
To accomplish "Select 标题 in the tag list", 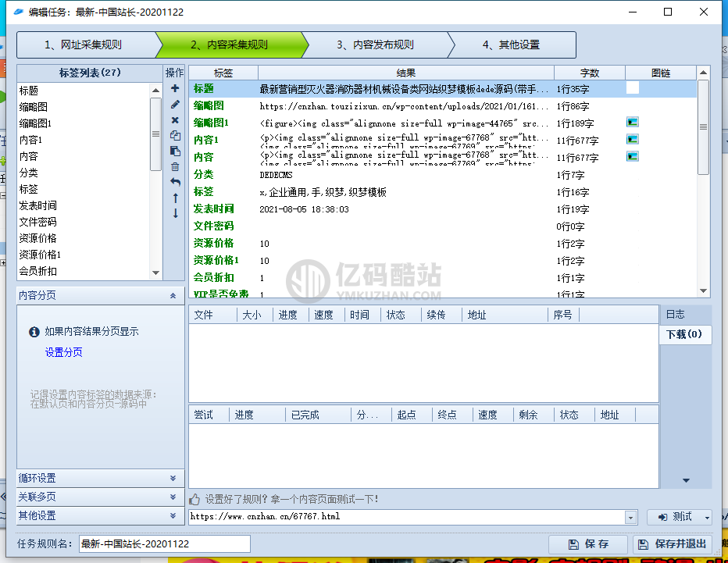I will [29, 91].
